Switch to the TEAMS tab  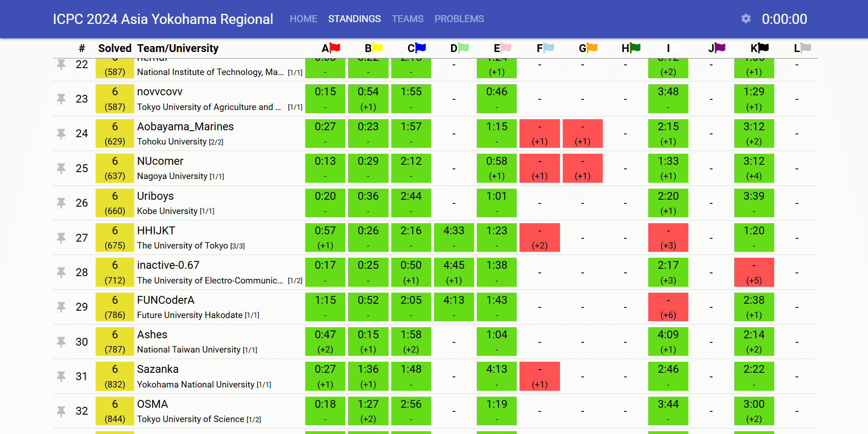tap(407, 19)
